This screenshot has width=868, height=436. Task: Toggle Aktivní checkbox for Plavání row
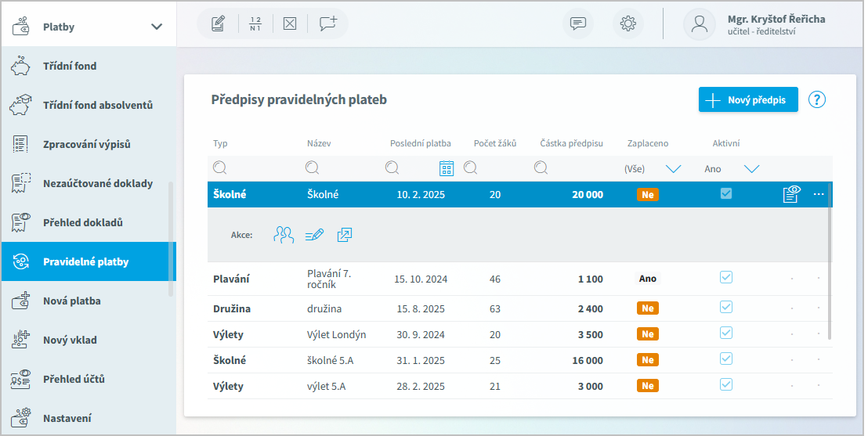[x=726, y=277]
